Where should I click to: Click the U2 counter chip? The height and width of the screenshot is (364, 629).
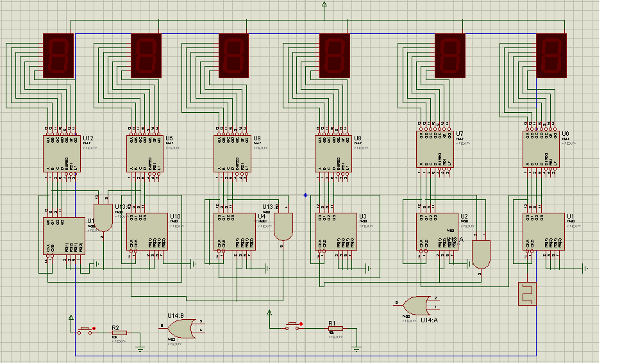point(437,231)
